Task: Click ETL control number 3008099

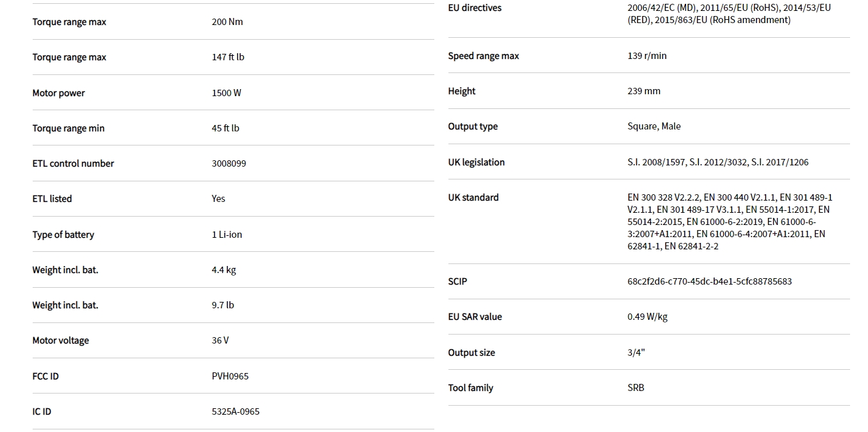Action: (229, 163)
